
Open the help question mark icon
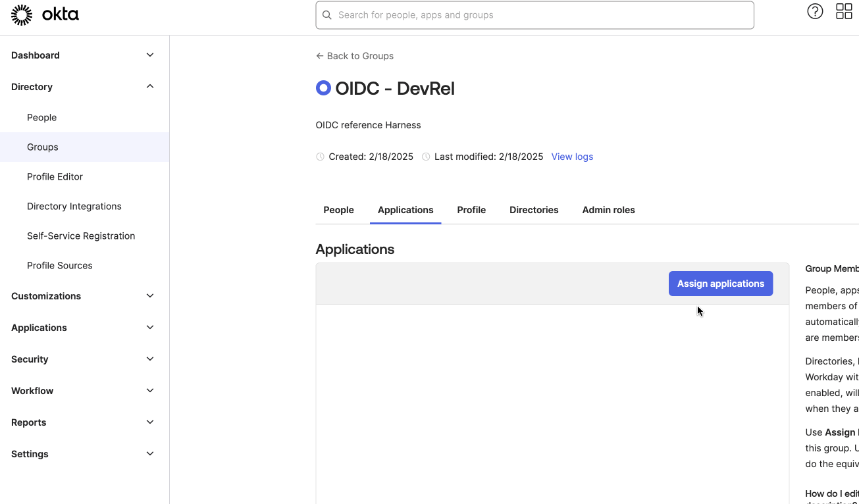815,11
